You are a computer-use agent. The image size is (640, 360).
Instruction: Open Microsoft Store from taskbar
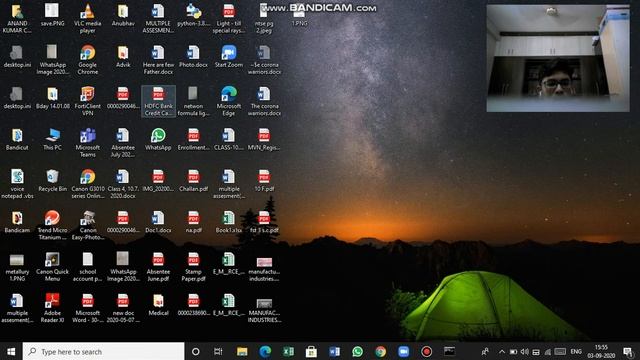[311, 351]
